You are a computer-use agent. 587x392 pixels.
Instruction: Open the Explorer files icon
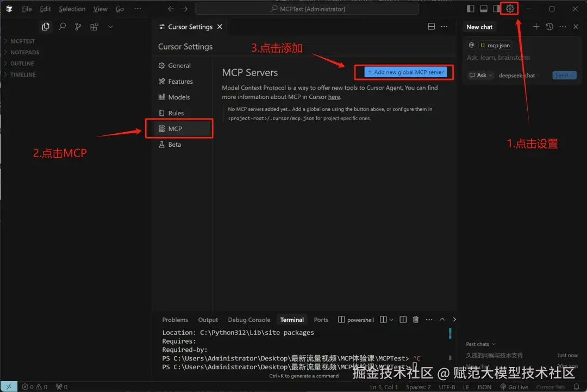click(x=46, y=27)
